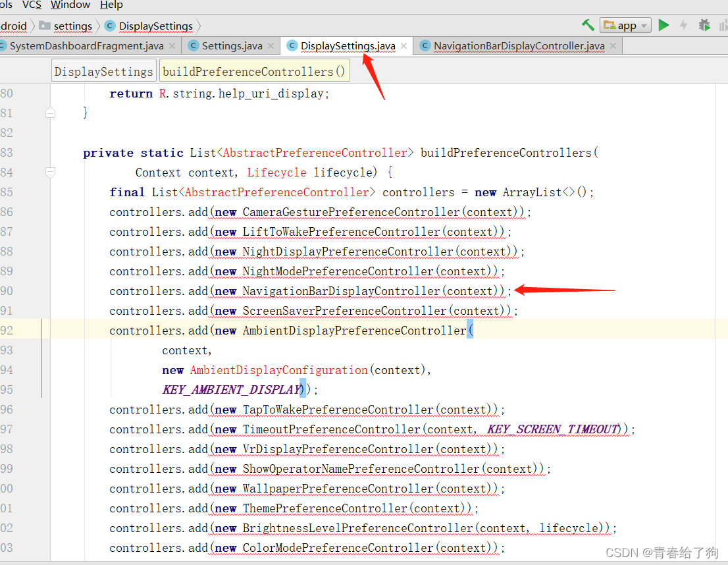Screen dimensions: 728x565
Task: Click line number 92 in the gutter
Action: point(7,331)
